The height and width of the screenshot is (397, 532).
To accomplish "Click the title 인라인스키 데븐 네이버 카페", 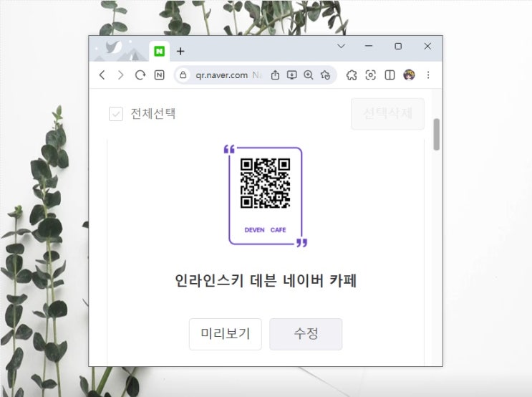I will (x=266, y=281).
